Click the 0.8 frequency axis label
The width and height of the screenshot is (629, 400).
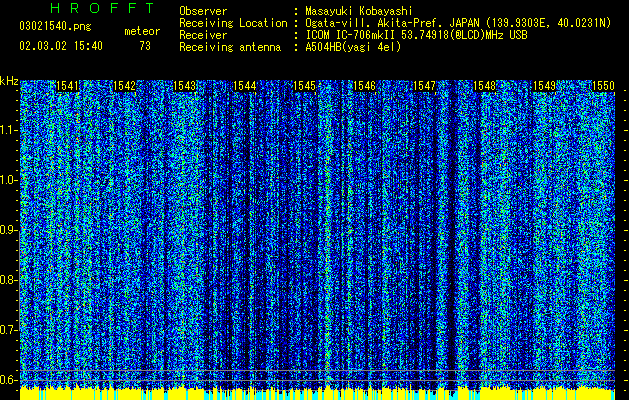[x=9, y=280]
